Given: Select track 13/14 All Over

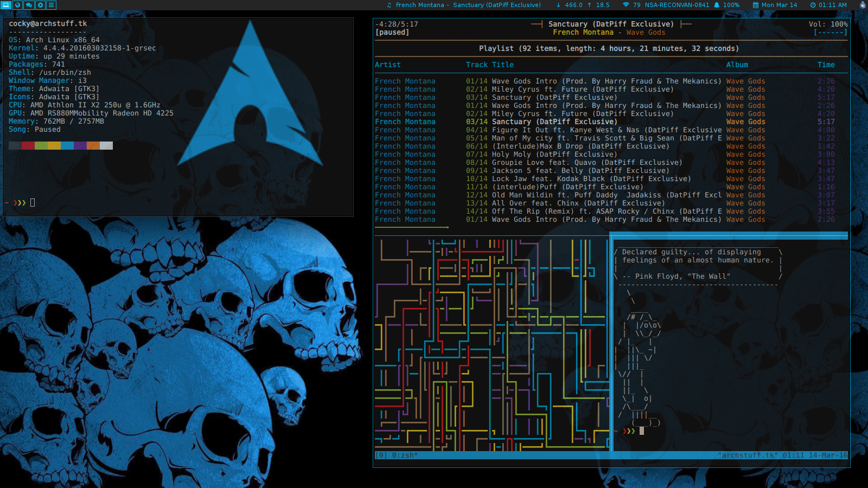Looking at the screenshot, I should 605,203.
